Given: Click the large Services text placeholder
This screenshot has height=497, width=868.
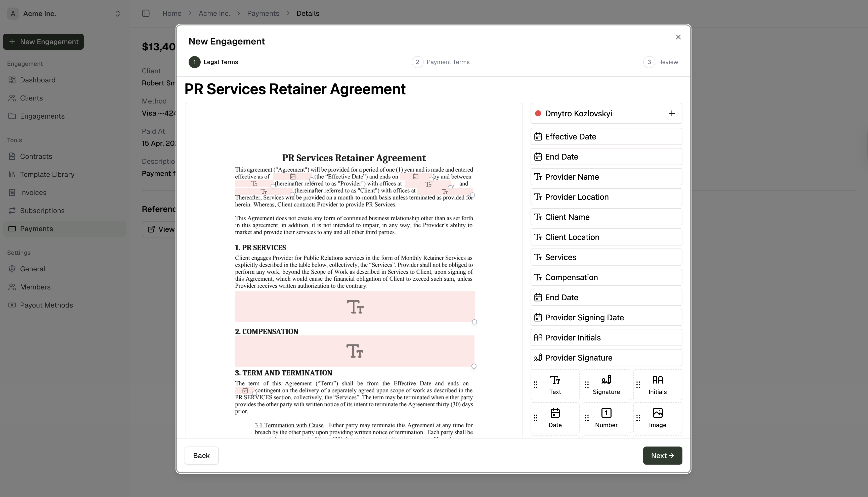Looking at the screenshot, I should coord(355,307).
